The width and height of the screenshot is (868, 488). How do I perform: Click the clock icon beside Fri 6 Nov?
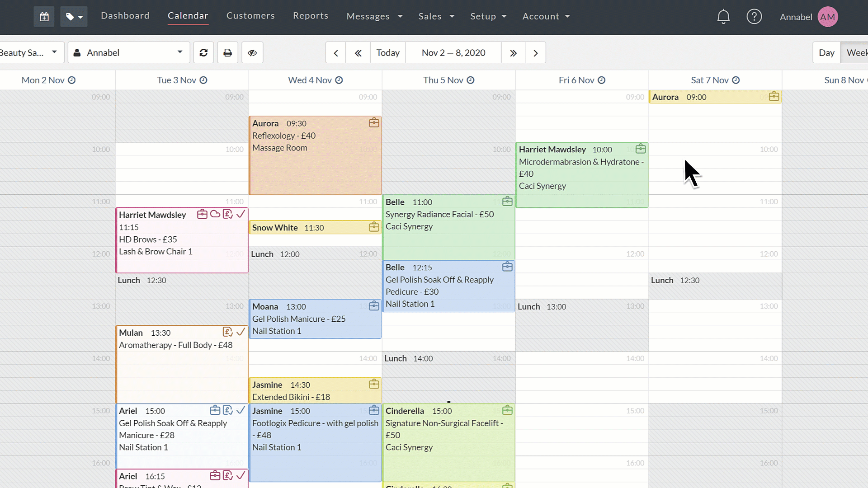[601, 80]
